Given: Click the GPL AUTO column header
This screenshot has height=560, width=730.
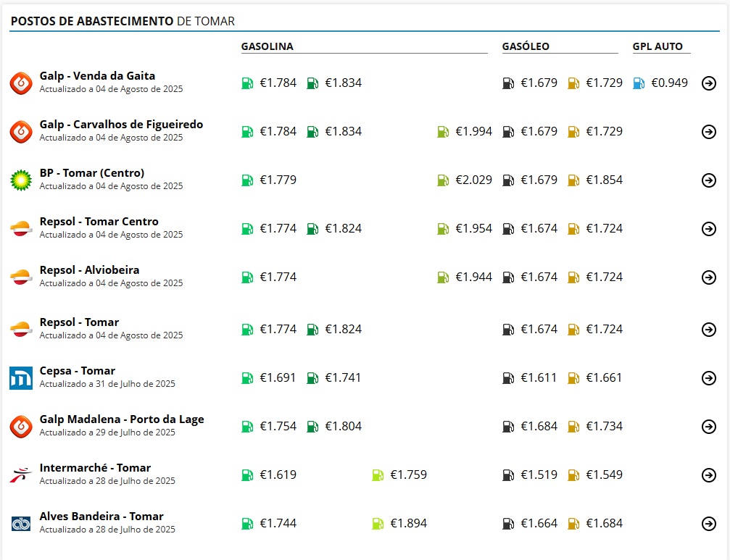Looking at the screenshot, I should pyautogui.click(x=658, y=46).
